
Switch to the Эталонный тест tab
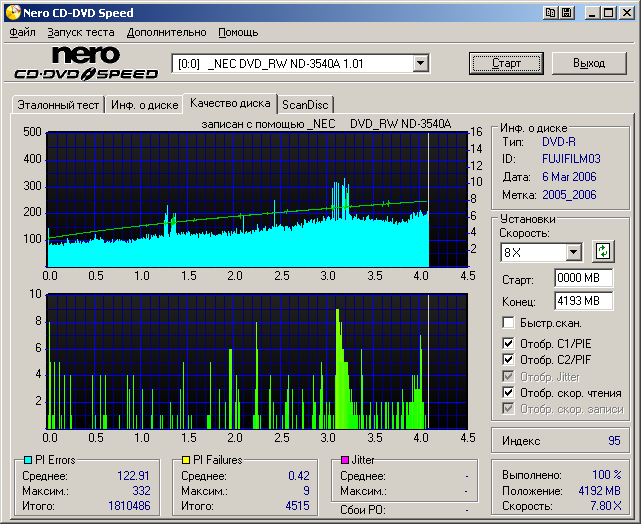click(56, 104)
